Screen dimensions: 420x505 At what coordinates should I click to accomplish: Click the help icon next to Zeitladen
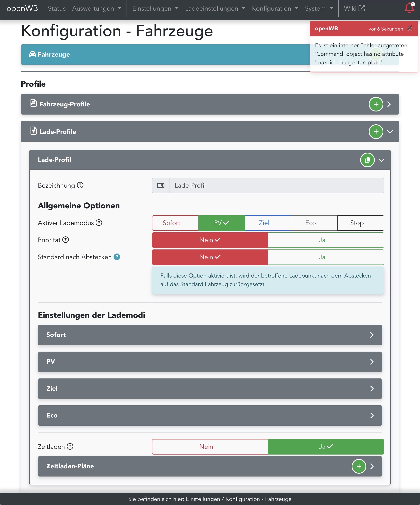[x=70, y=447]
